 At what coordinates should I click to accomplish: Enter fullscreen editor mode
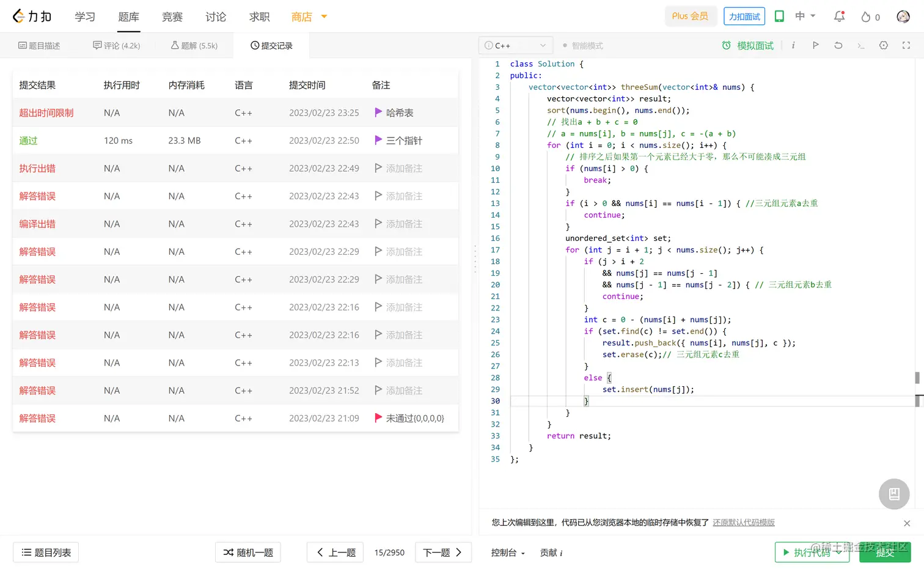906,45
